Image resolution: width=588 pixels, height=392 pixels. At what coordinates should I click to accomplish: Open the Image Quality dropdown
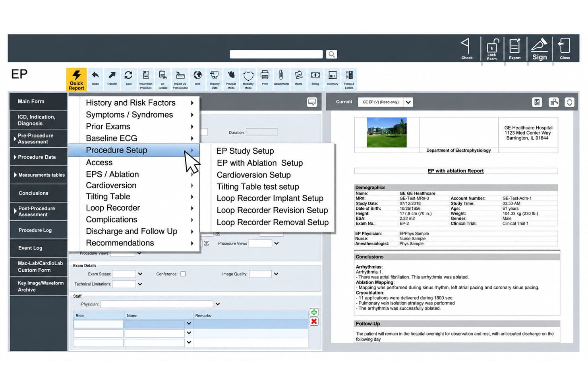pyautogui.click(x=276, y=274)
